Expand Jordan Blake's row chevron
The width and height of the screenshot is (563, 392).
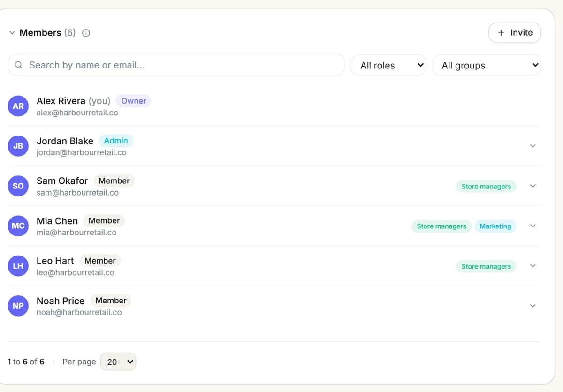[533, 146]
